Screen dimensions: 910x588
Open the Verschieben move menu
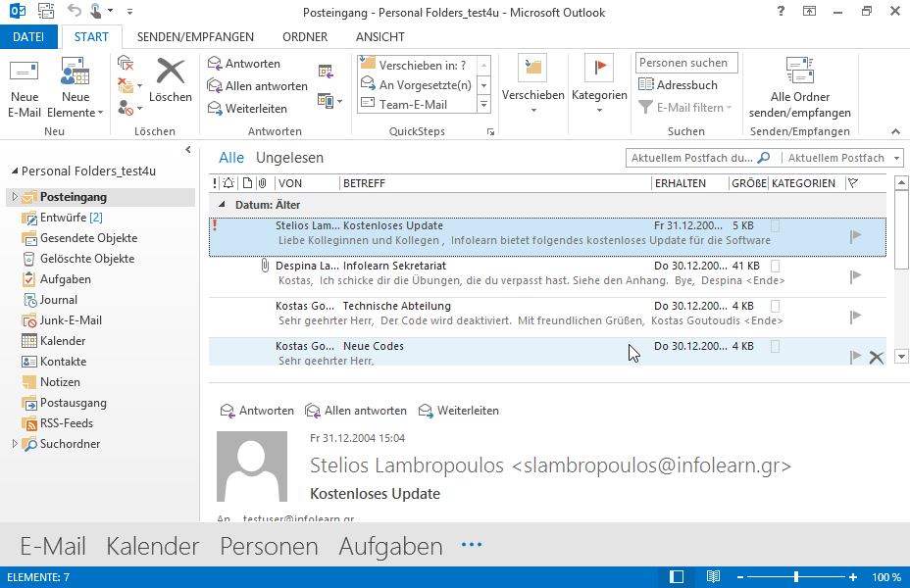532,84
